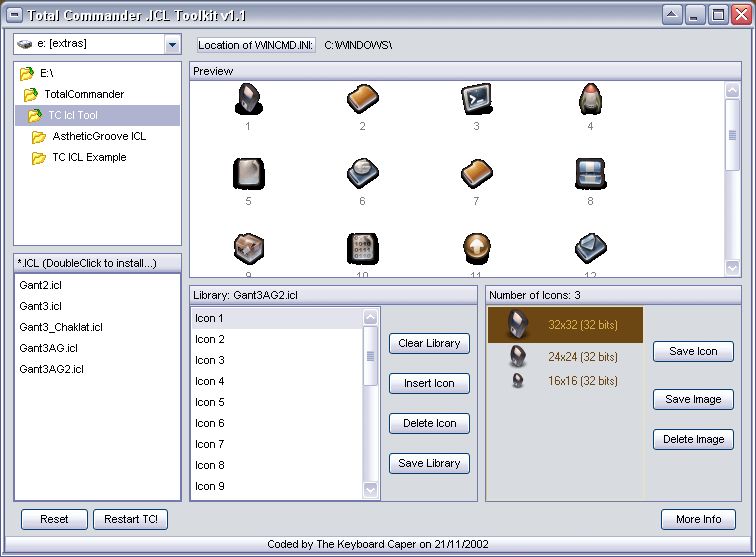The width and height of the screenshot is (756, 557).
Task: Click the window system menu icon
Action: tap(14, 15)
